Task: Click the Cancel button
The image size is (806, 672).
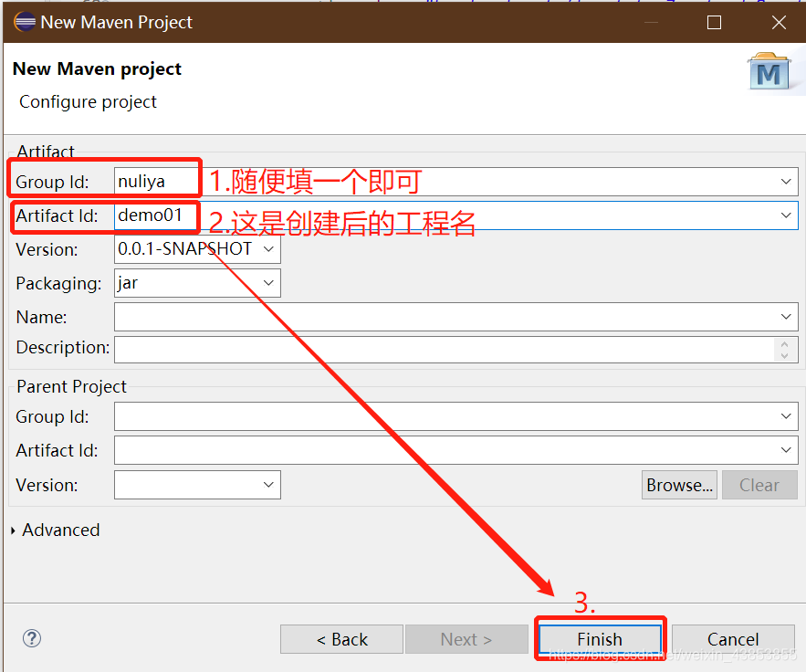Action: point(733,639)
